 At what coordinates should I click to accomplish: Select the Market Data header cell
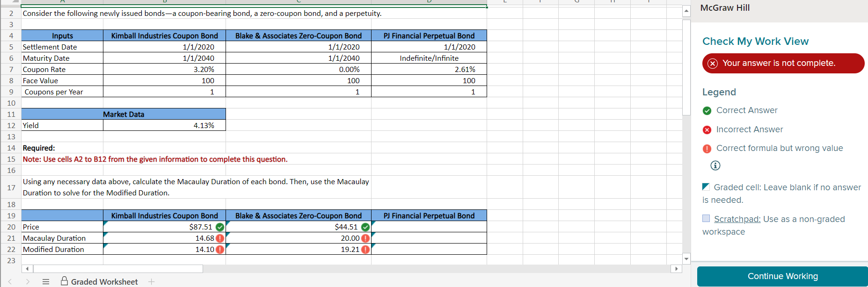pyautogui.click(x=124, y=114)
